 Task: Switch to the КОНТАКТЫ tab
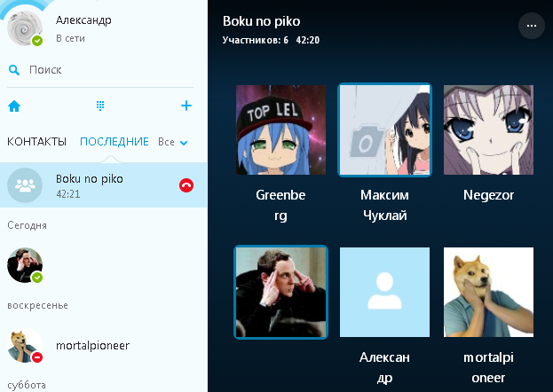pyautogui.click(x=36, y=142)
